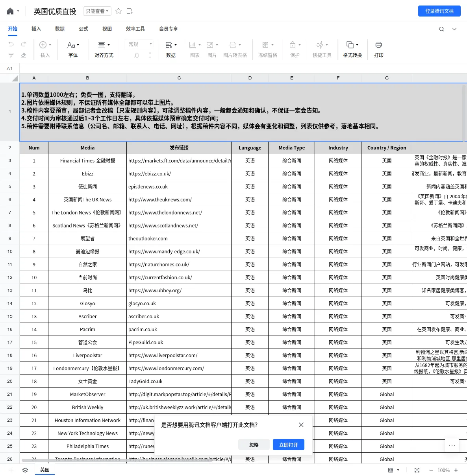
Task: Click the 发布链接 header cell
Action: tap(179, 148)
